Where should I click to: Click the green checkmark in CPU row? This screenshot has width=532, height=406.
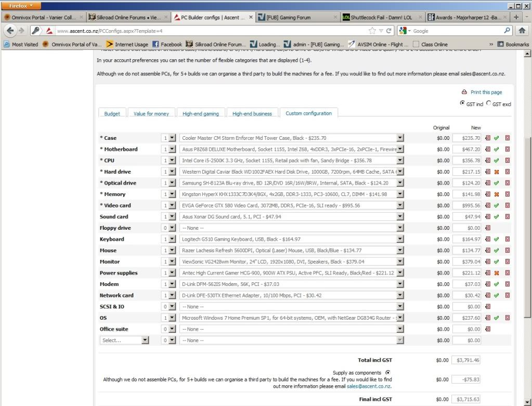click(x=496, y=161)
